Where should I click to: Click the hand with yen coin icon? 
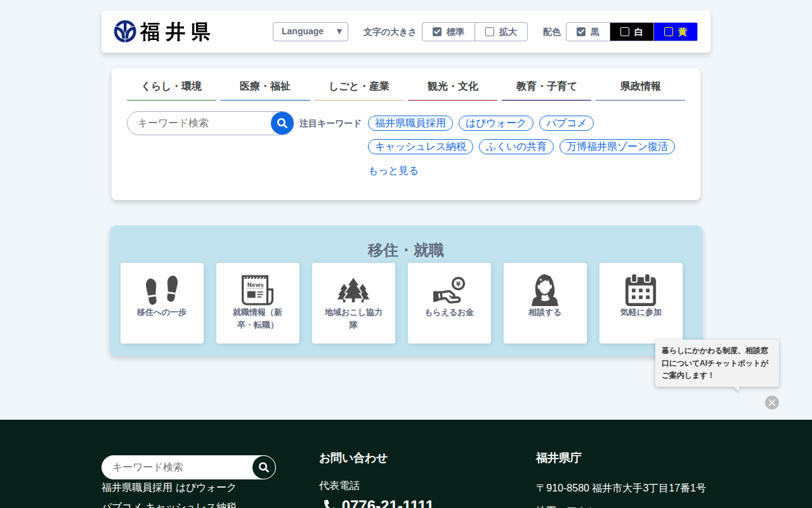[449, 290]
